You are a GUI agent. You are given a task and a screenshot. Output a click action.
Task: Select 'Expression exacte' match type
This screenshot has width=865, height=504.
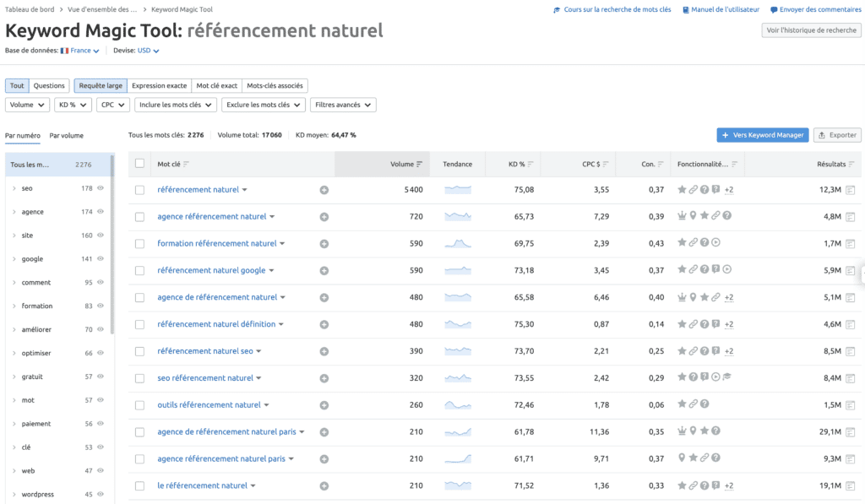(160, 86)
